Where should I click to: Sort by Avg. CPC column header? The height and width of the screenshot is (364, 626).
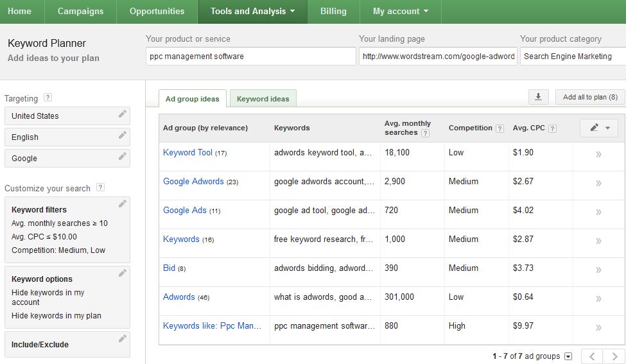pos(528,128)
